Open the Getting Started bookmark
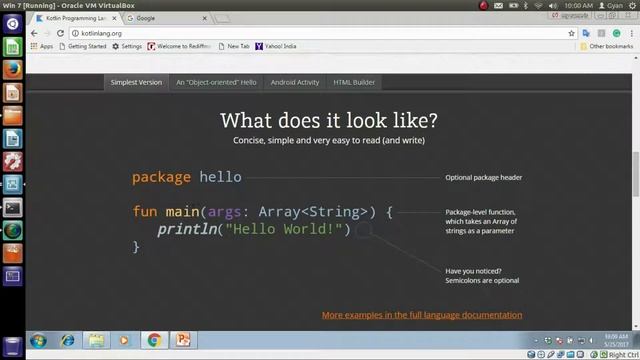Screen dimensions: 640x360 point(83,46)
